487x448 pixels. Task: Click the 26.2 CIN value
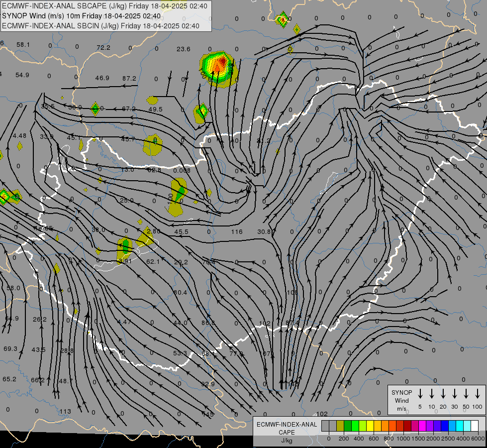[x=40, y=319]
